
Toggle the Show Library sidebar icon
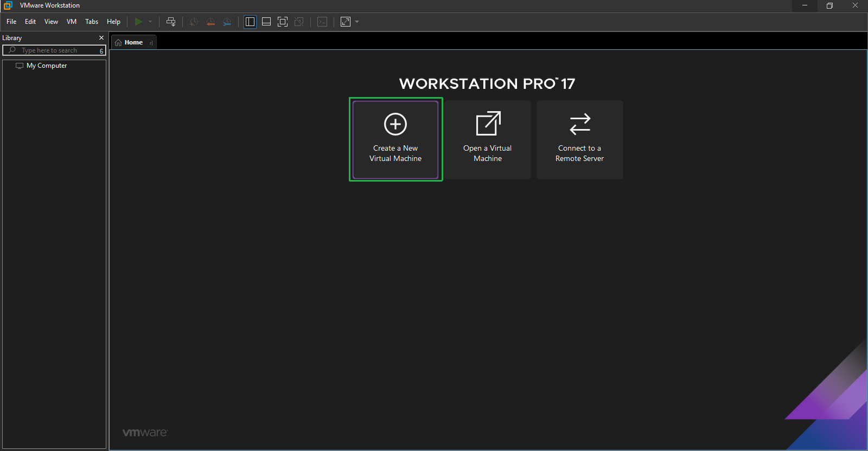point(250,22)
